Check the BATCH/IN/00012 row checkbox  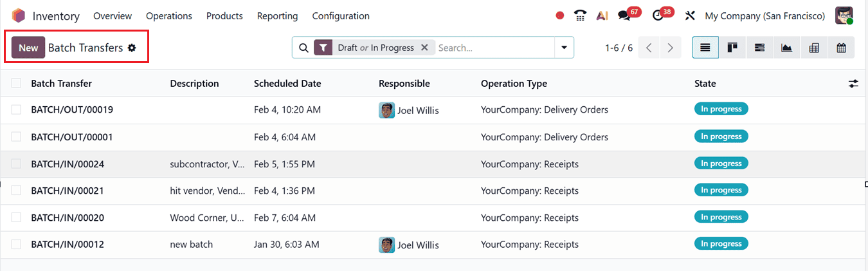[x=16, y=244]
